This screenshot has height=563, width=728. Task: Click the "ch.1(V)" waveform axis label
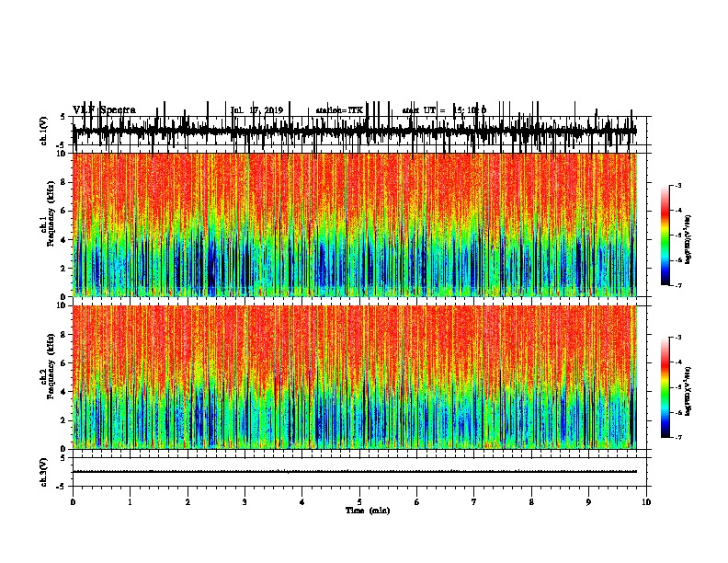point(43,131)
